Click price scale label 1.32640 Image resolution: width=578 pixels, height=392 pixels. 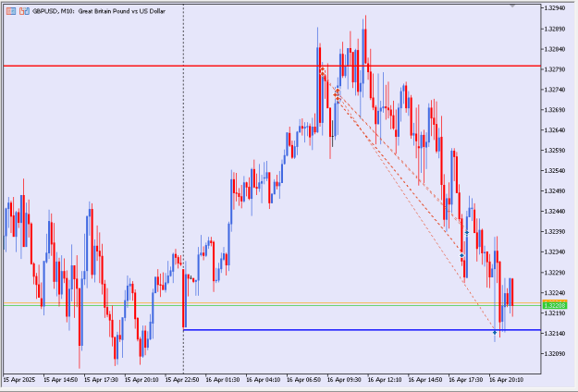point(554,130)
